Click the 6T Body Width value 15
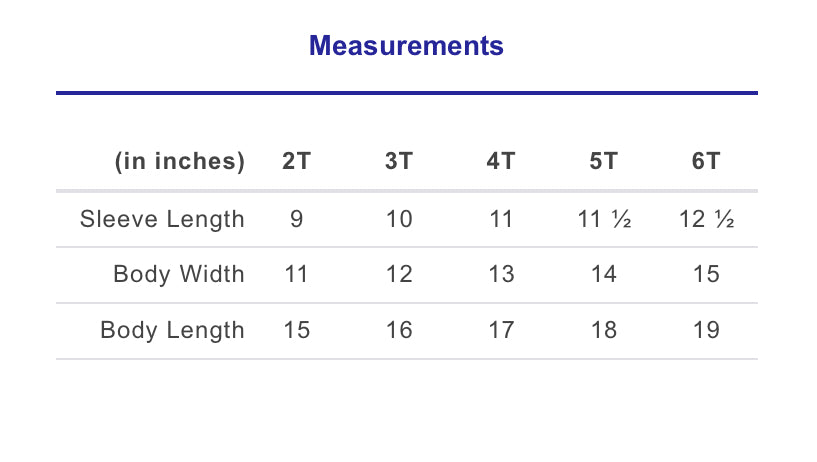817x462 pixels. click(x=706, y=275)
